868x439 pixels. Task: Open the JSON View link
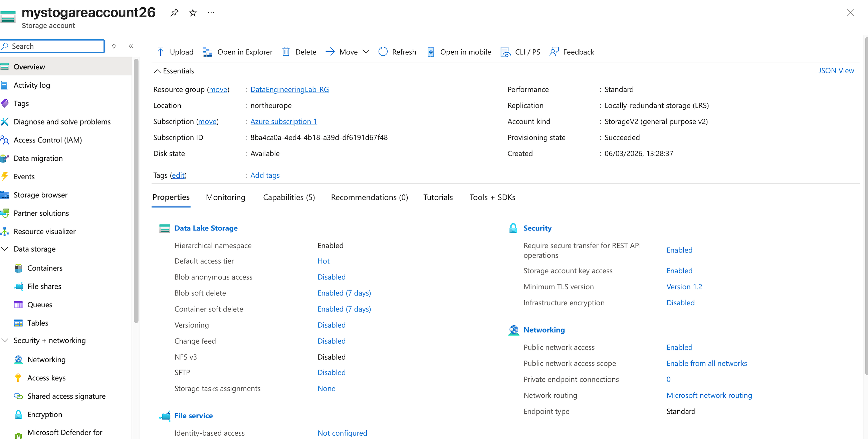[836, 71]
